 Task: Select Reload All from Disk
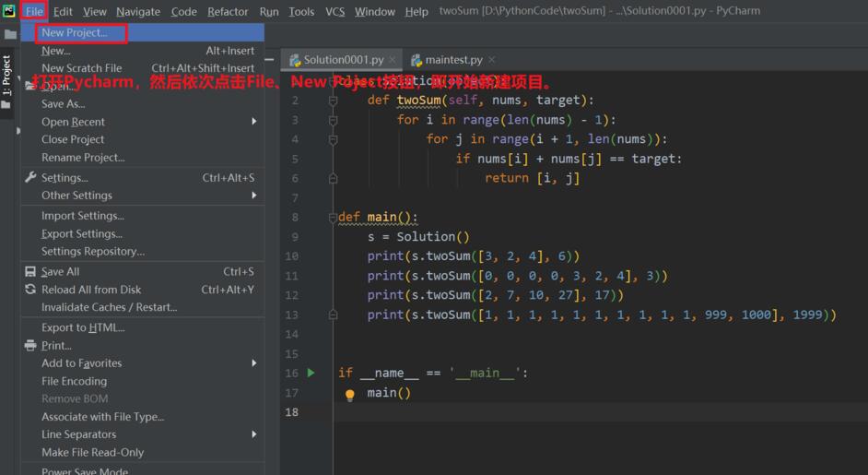[x=142, y=290]
